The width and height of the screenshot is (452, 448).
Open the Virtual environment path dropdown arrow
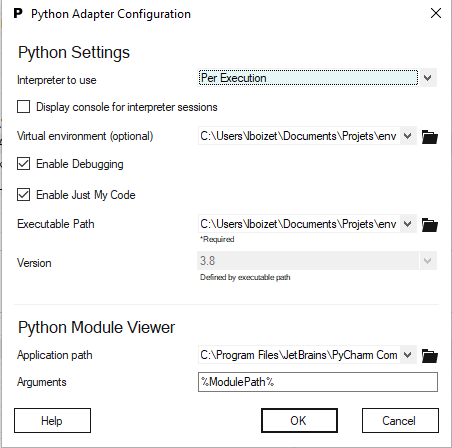click(408, 136)
